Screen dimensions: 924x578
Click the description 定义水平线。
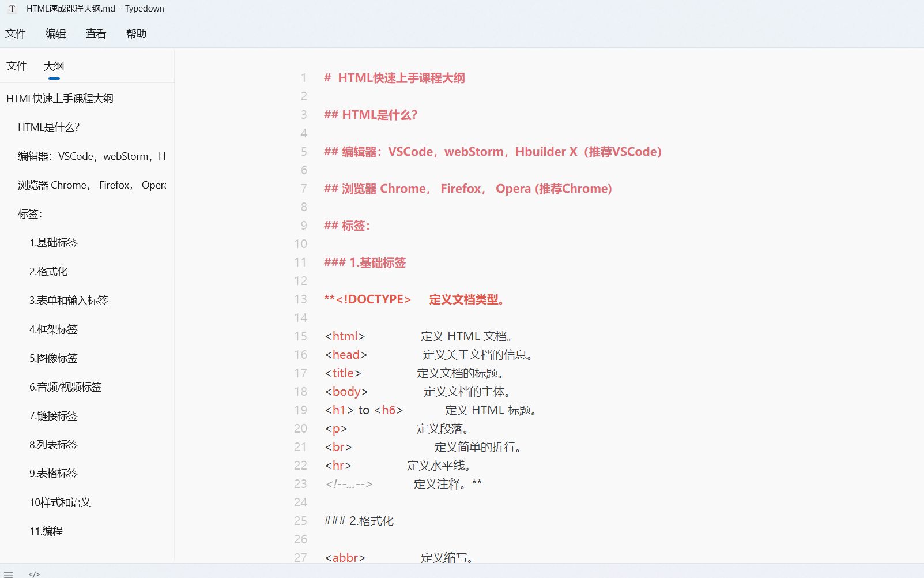pos(439,466)
